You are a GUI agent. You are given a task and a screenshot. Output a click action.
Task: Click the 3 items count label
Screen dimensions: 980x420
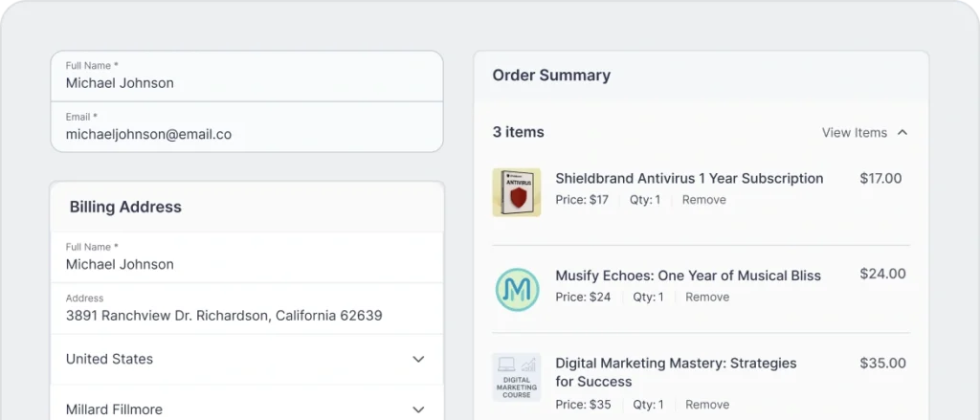518,132
